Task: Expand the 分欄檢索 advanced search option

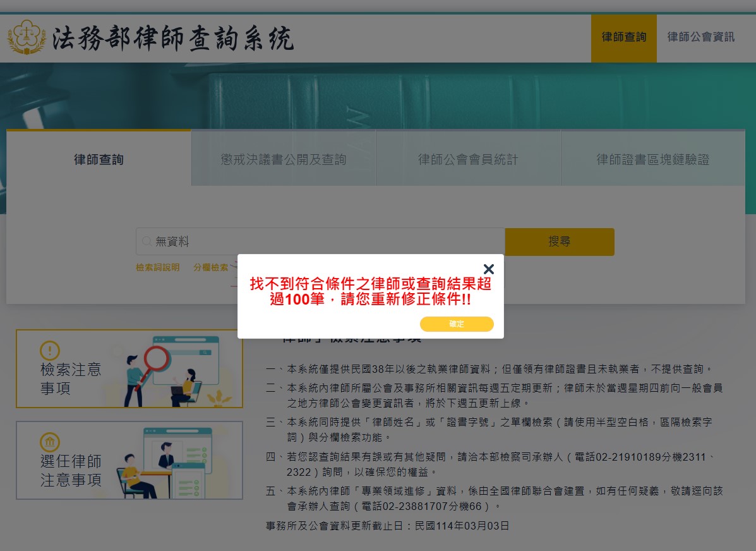Action: click(x=211, y=268)
